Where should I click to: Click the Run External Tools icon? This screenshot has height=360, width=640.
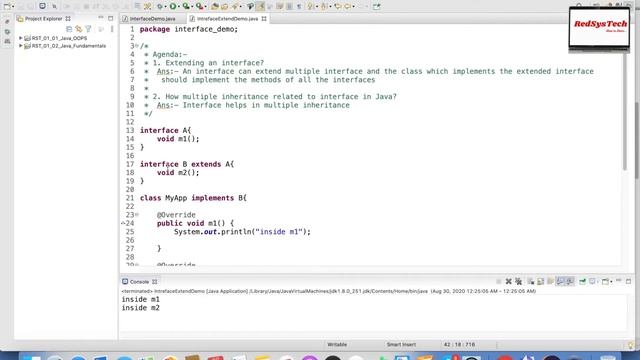coord(199,6)
